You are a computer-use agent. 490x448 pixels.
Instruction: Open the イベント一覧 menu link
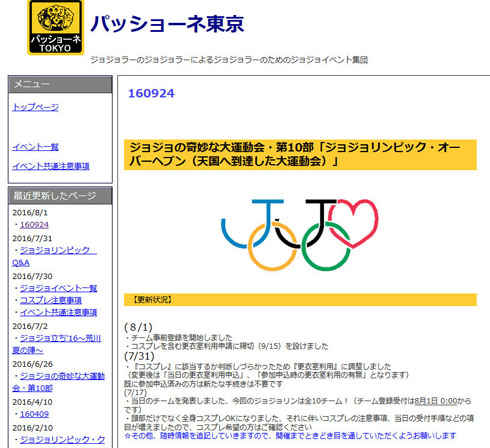(x=35, y=147)
